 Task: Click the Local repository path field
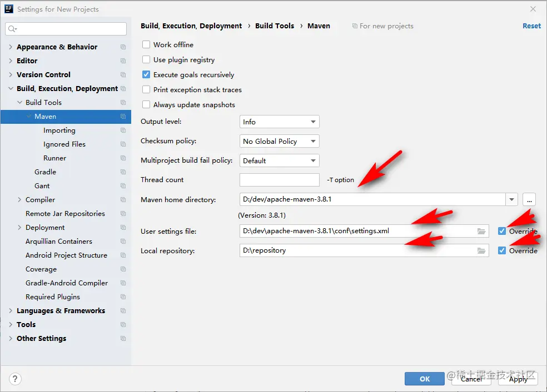point(364,250)
